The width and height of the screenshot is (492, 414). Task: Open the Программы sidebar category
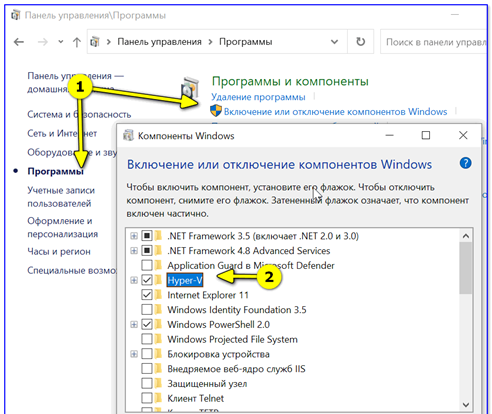55,171
